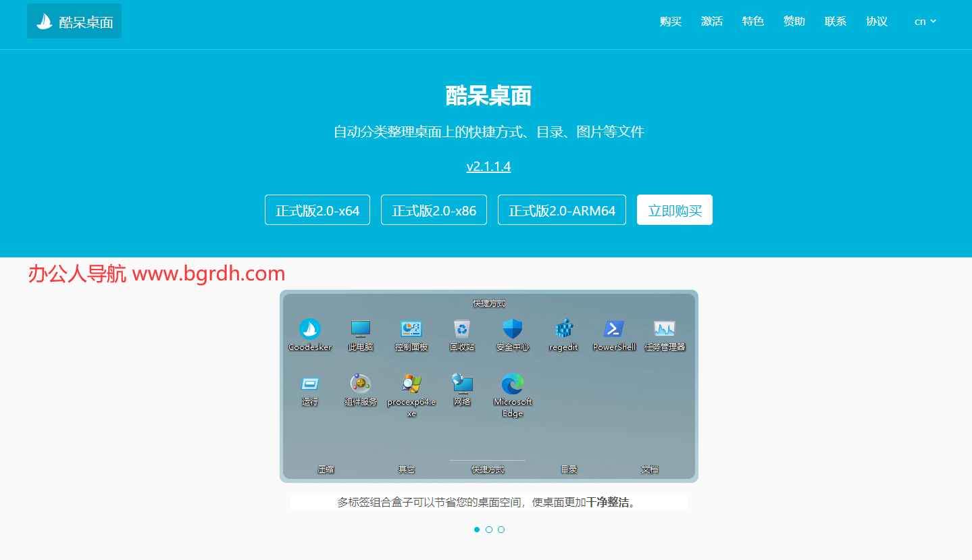Download 正式版2.0-x64 build

pos(317,210)
